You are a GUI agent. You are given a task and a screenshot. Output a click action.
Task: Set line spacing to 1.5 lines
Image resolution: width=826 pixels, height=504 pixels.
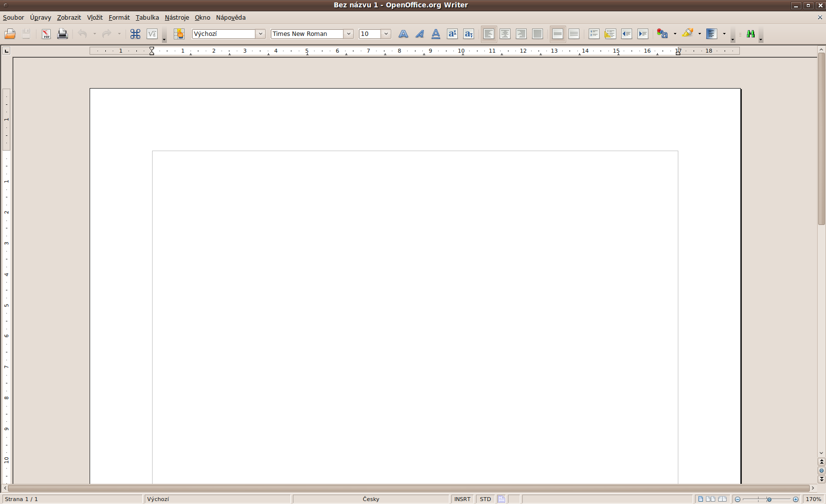(x=574, y=34)
